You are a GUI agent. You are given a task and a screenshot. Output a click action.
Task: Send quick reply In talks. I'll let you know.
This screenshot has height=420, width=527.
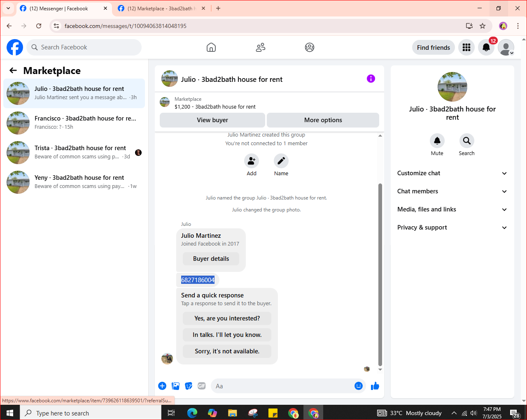[227, 335]
